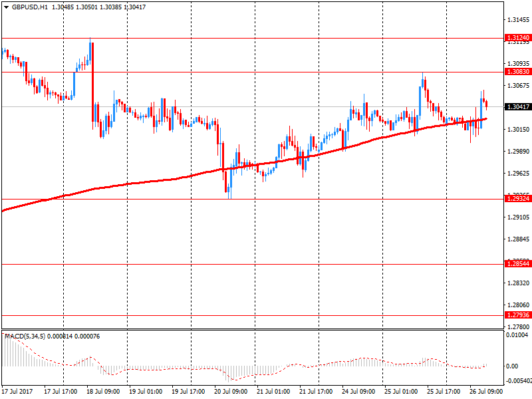Select the MACD scale zero value 0.00
This screenshot has height=399, width=532.
512,366
